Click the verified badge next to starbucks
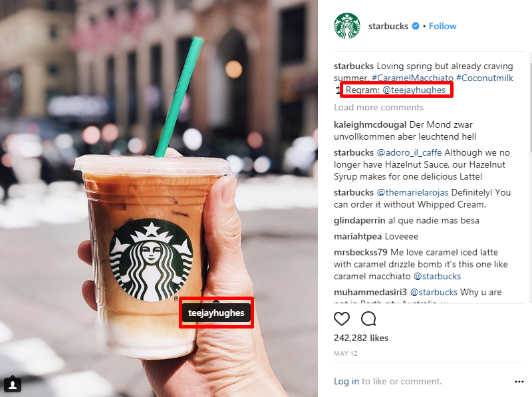Screen dimensions: 532x397 [x=415, y=26]
